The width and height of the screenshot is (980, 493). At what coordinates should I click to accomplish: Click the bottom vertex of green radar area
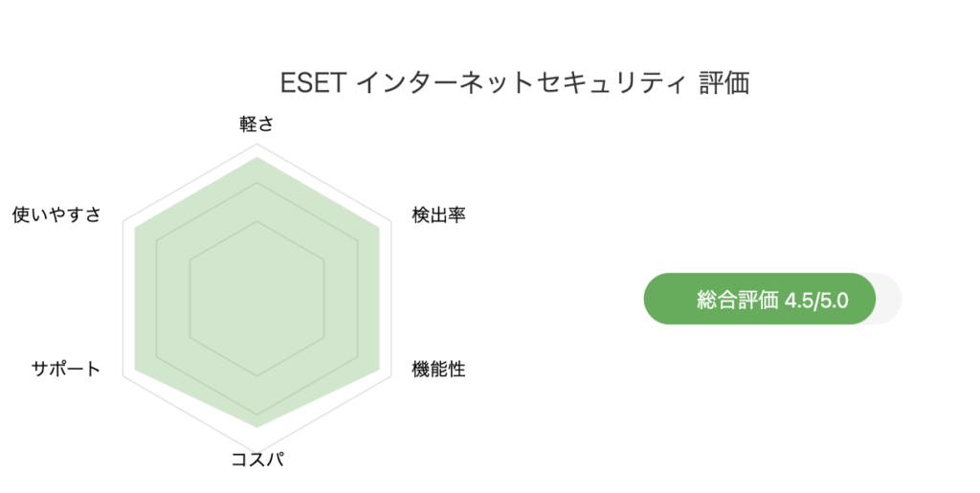pos(256,427)
